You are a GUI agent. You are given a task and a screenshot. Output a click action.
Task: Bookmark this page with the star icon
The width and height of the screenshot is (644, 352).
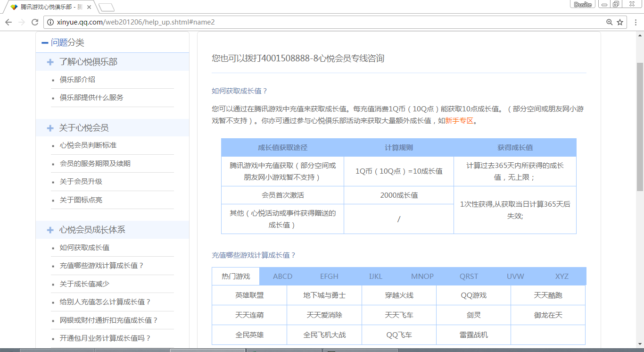click(x=620, y=22)
